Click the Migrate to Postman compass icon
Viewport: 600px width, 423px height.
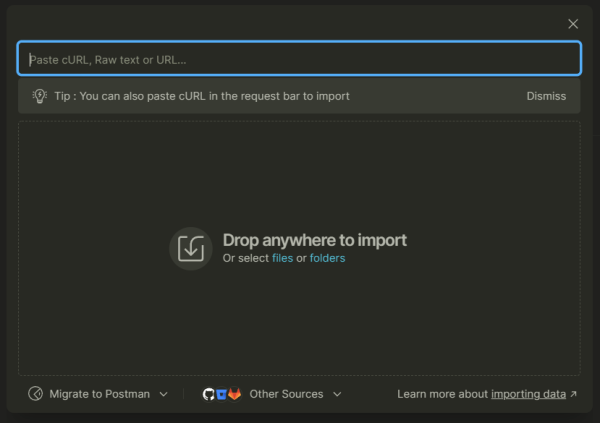click(36, 394)
